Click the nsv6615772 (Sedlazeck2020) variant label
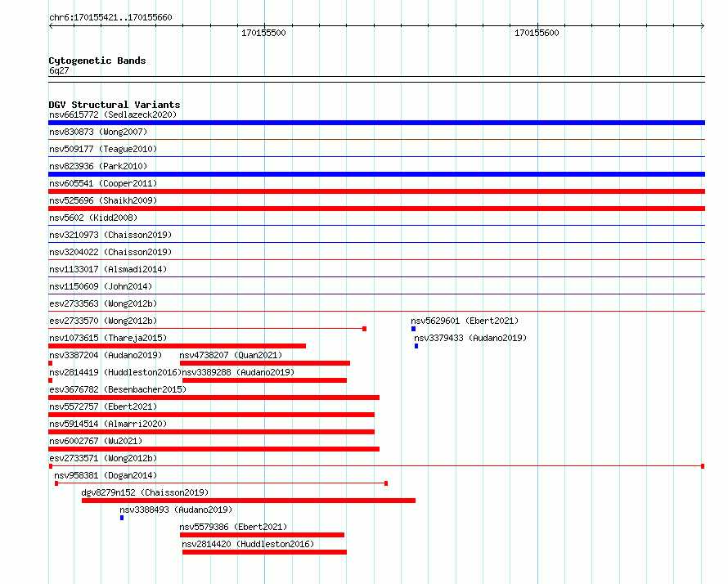728x584 pixels. pos(113,115)
